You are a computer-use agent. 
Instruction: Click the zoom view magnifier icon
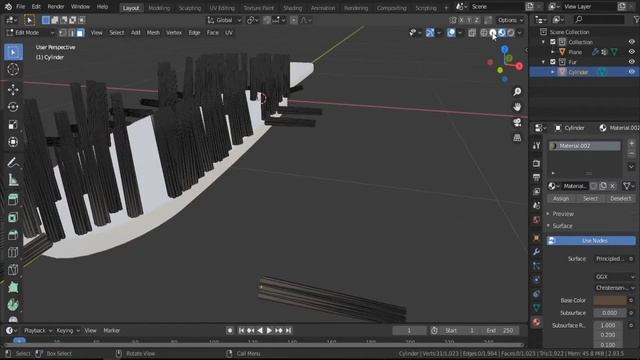(517, 92)
